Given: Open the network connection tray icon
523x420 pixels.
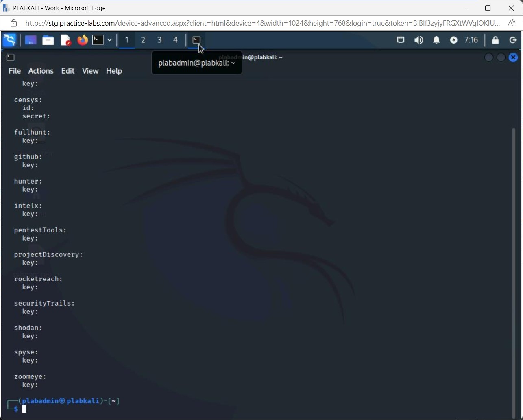Looking at the screenshot, I should click(401, 40).
